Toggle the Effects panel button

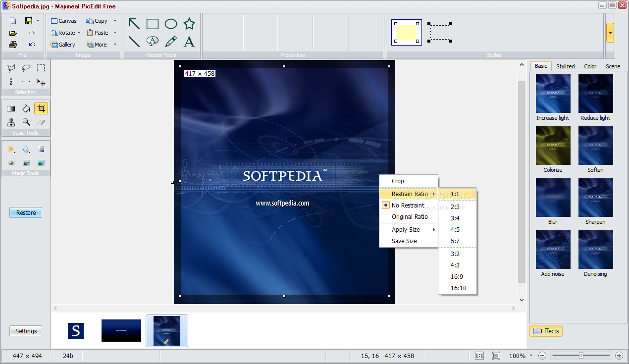point(546,331)
